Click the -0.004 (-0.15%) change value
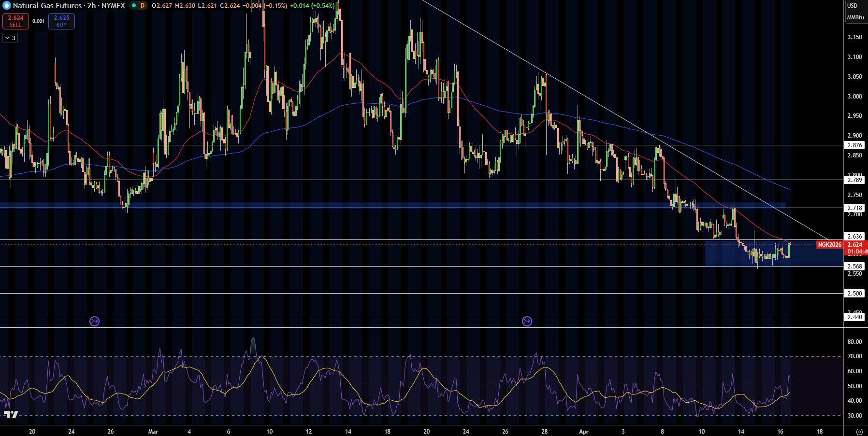Image resolution: width=868 pixels, height=436 pixels. click(264, 6)
